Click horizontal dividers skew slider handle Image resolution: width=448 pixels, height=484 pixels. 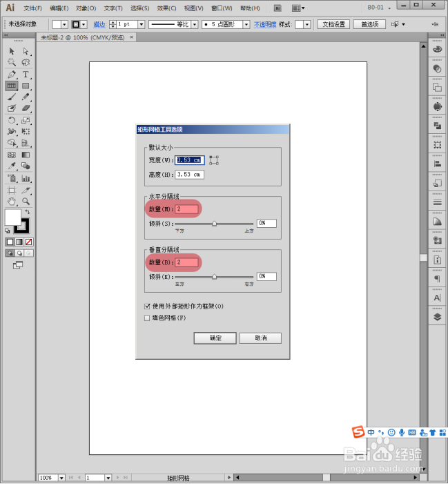coord(214,224)
